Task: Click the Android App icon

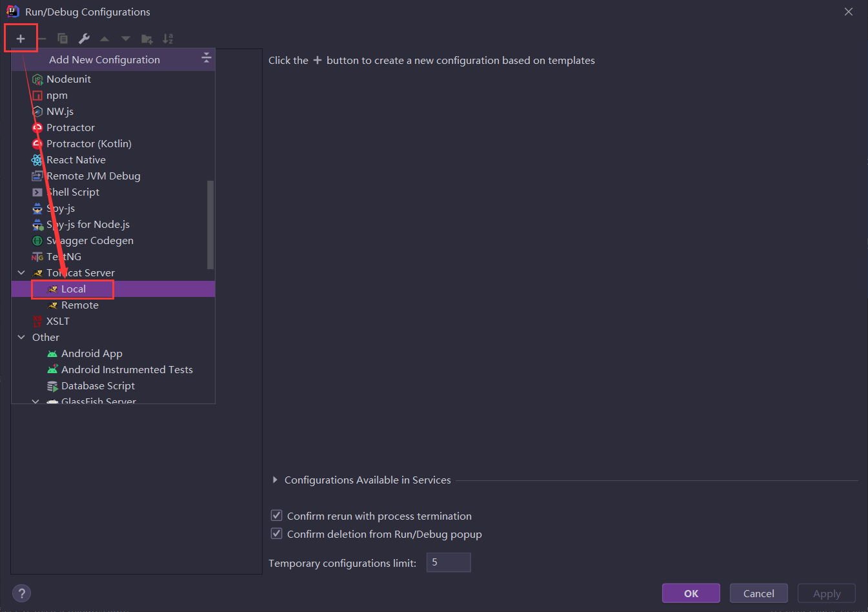Action: (x=52, y=354)
